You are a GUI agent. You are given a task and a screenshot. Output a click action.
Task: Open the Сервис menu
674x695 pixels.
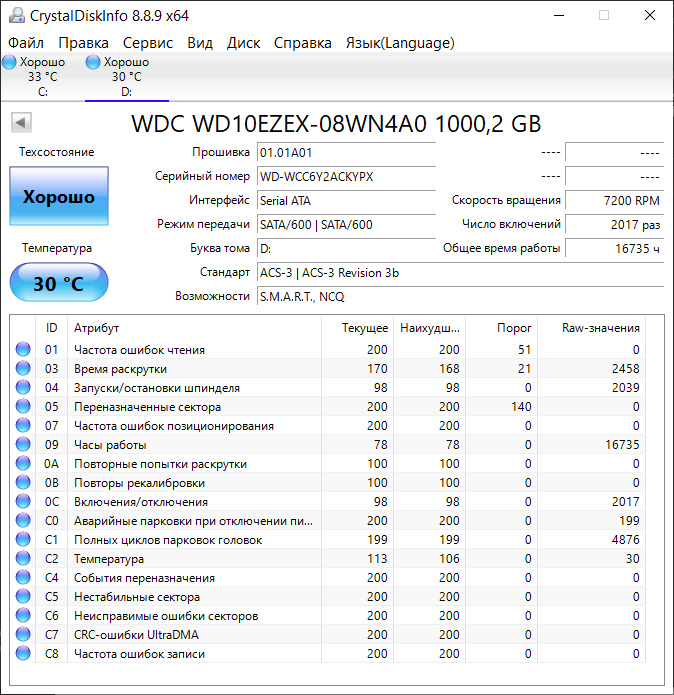[148, 43]
